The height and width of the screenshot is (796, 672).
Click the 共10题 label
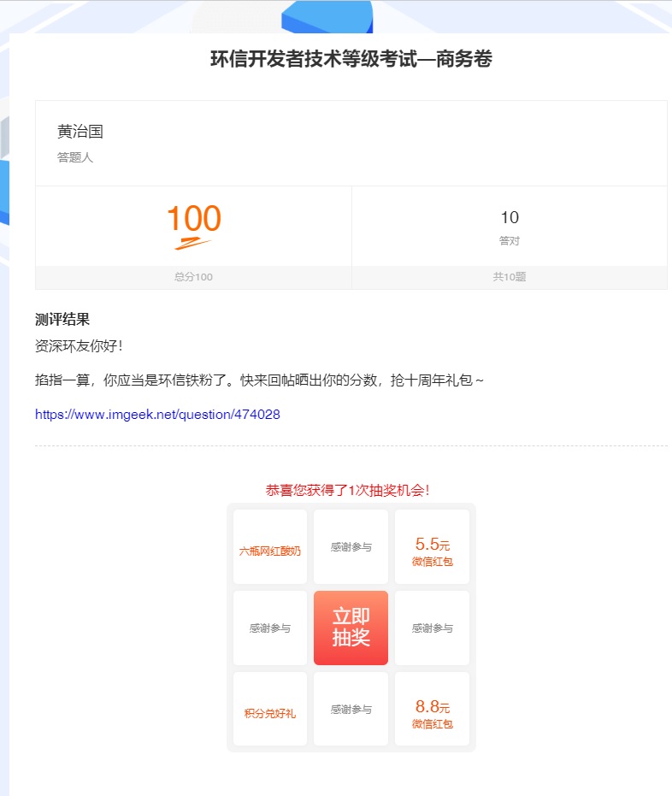(510, 277)
